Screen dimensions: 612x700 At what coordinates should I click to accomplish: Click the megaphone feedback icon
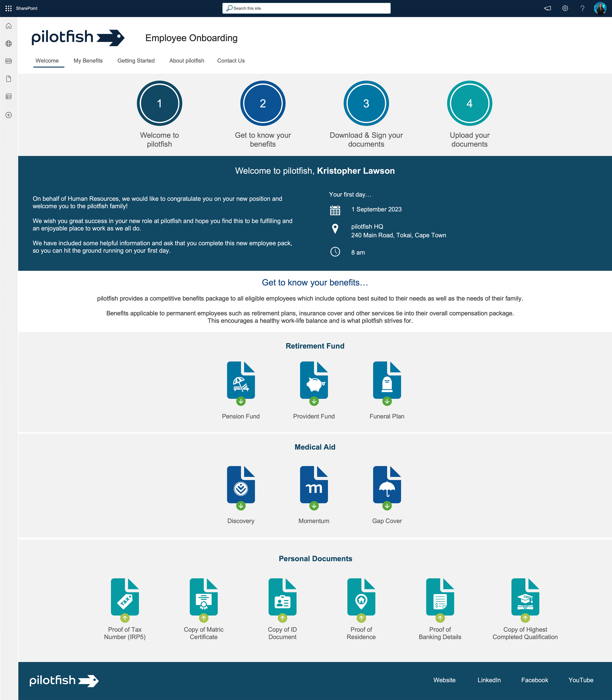point(548,8)
